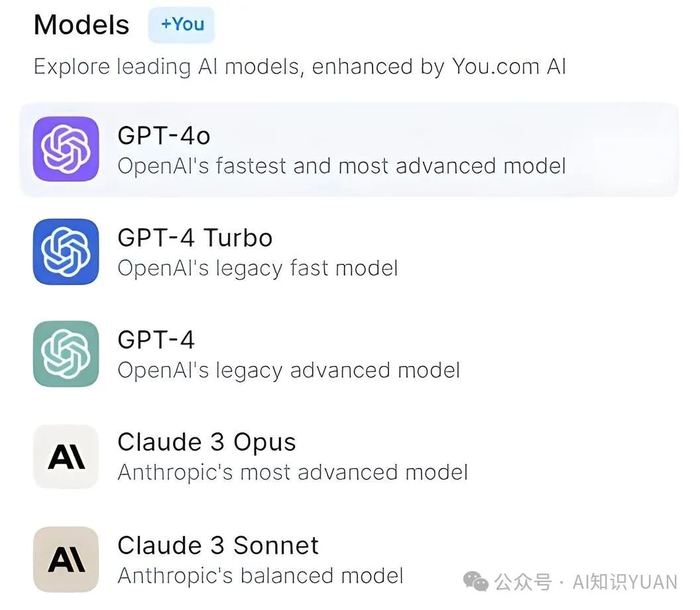Click "OpenAI's fastest and most advanced model" description
Viewport: 700px width, 610px height.
(341, 166)
